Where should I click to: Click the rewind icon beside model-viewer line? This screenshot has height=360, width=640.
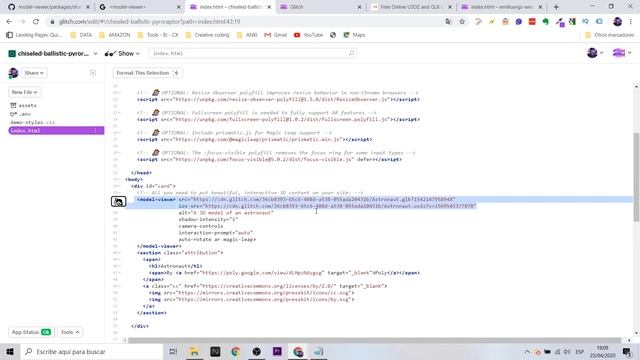pyautogui.click(x=118, y=201)
